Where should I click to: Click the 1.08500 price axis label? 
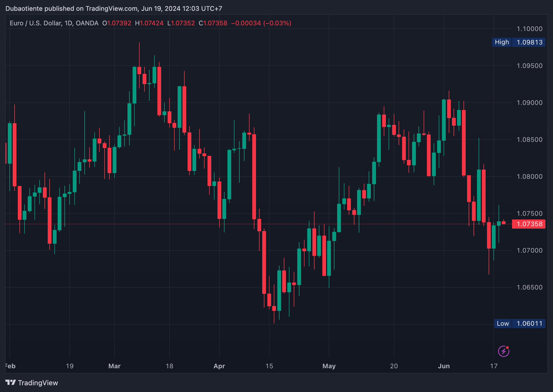click(529, 140)
